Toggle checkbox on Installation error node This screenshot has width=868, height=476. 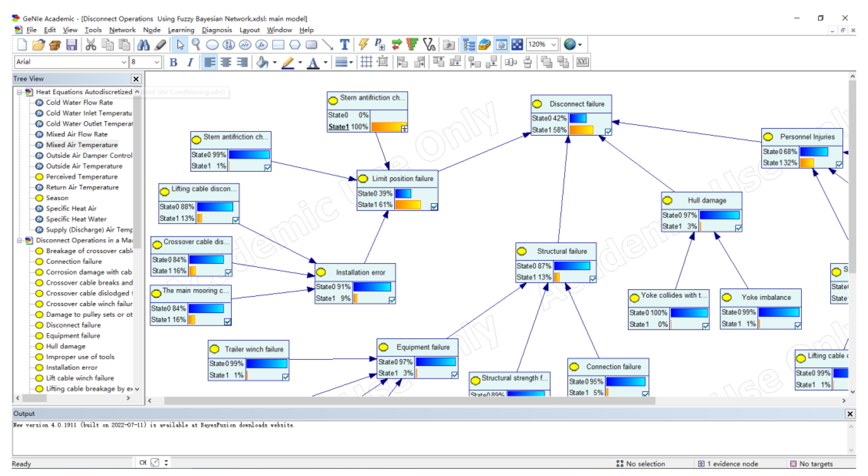tap(392, 300)
